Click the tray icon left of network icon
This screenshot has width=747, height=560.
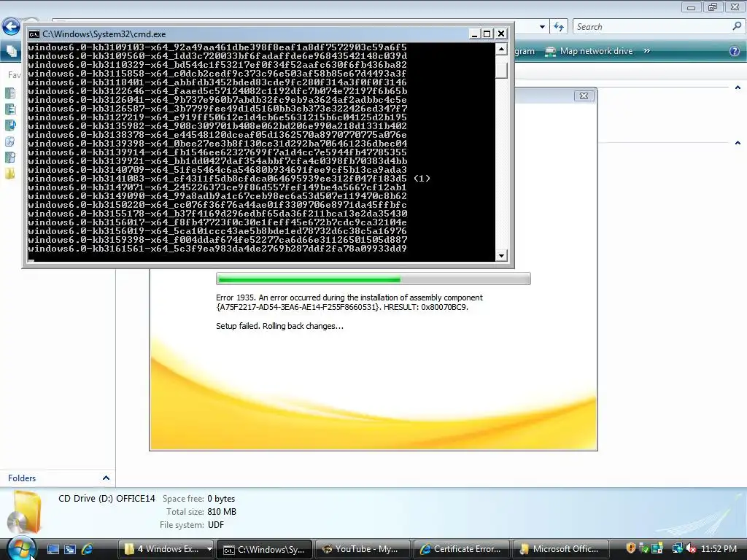point(657,548)
